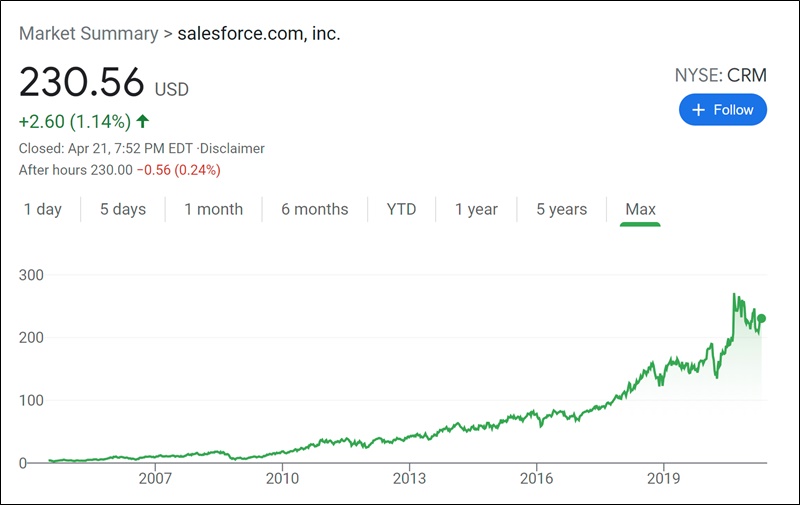Switch to the YTD tab
This screenshot has width=800, height=505.
[401, 209]
